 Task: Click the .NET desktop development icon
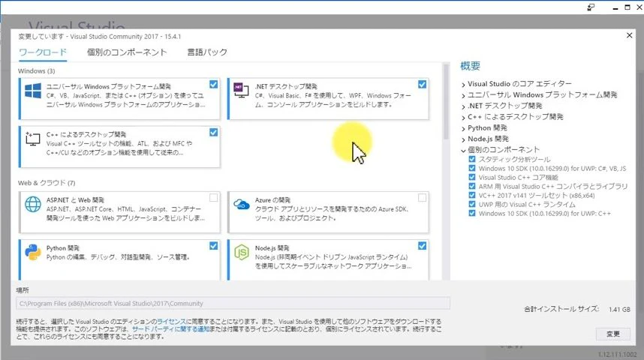[241, 90]
